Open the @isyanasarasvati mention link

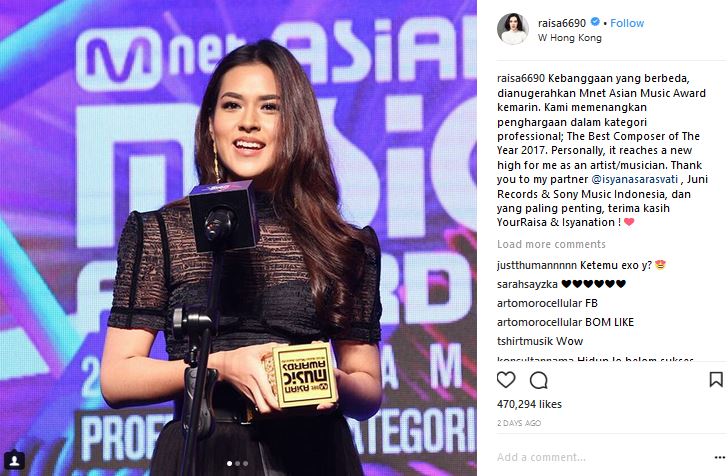coord(634,179)
